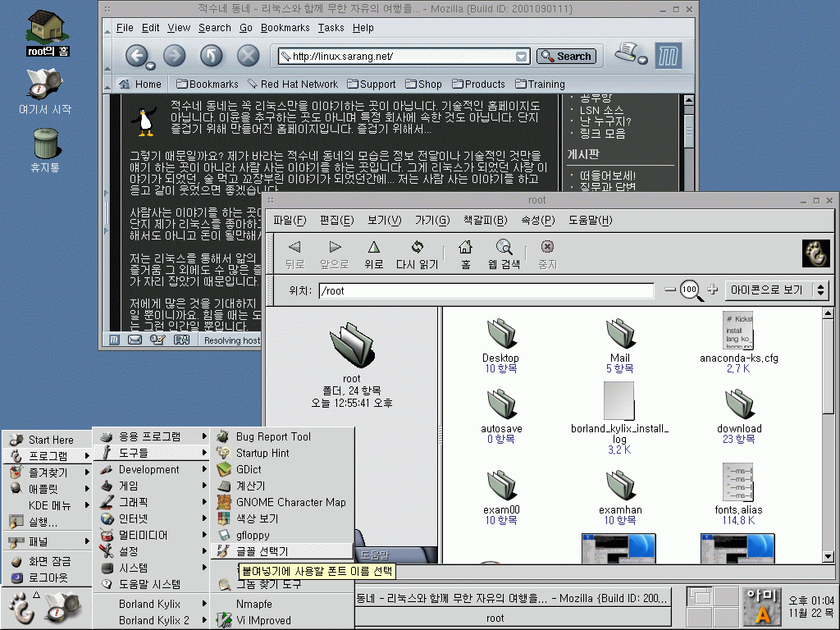
Task: Open the 여기서 시작 desktop icon
Action: [45, 91]
